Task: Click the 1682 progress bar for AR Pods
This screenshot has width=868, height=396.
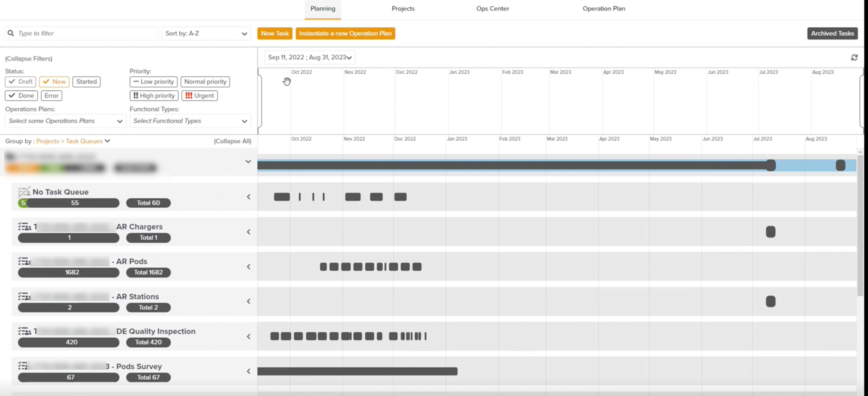Action: 69,272
